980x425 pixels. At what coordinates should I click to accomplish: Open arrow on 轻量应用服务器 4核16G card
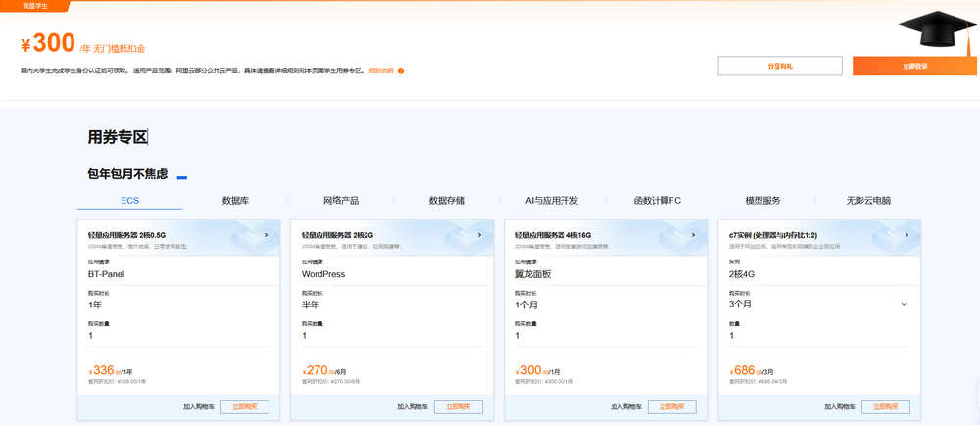(x=693, y=235)
